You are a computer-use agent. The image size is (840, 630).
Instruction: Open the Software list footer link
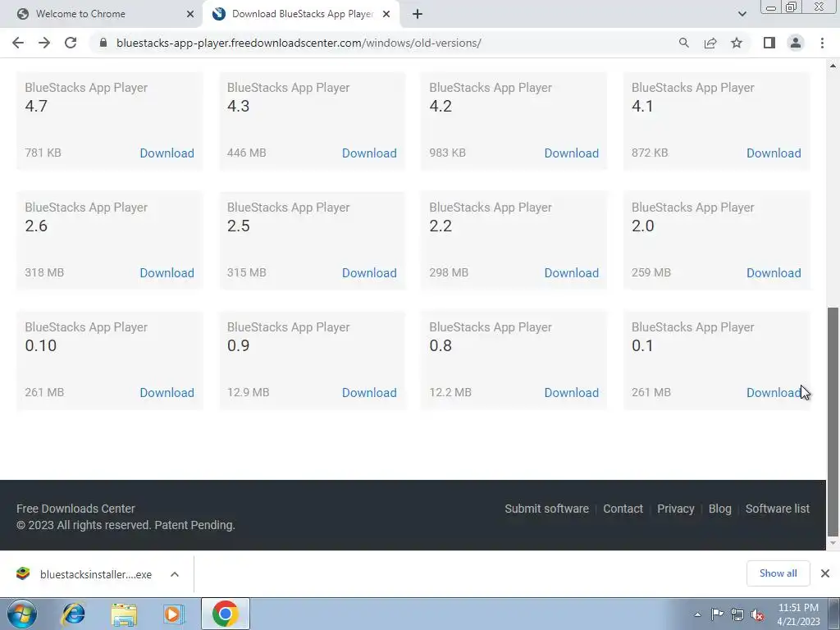[x=778, y=509]
